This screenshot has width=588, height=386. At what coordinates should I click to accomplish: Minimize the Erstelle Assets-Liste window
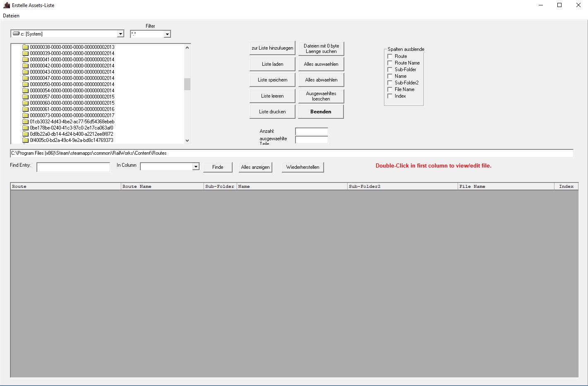[x=541, y=5]
